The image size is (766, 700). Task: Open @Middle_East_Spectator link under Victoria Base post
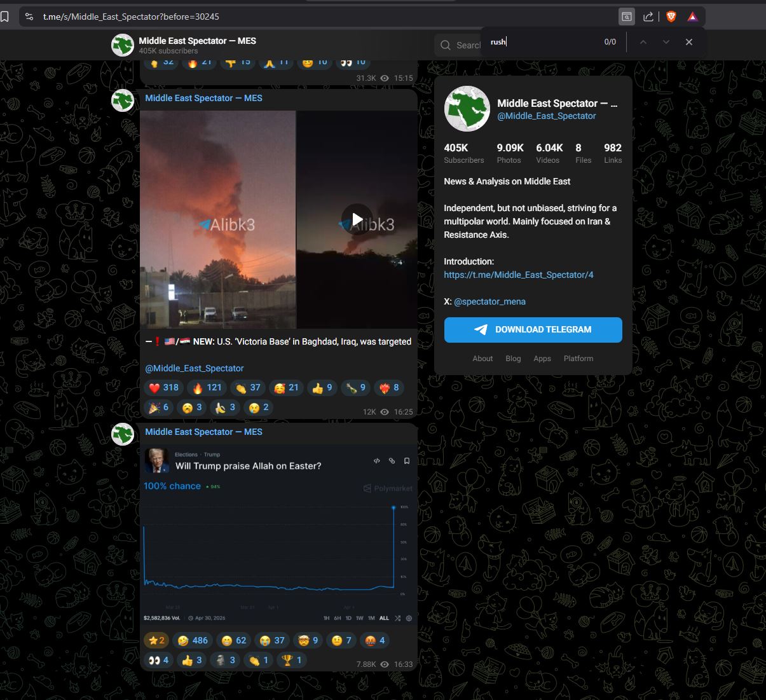(195, 368)
